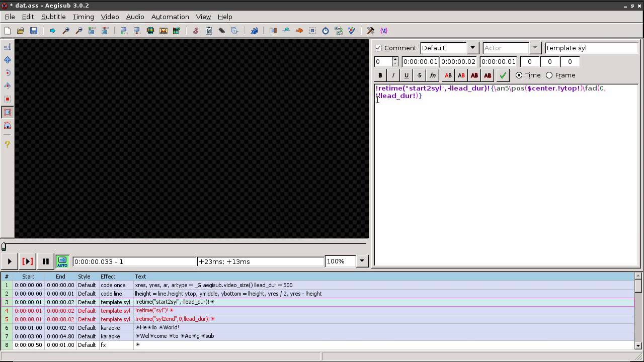Open the Styling Assistant icon

286,31
